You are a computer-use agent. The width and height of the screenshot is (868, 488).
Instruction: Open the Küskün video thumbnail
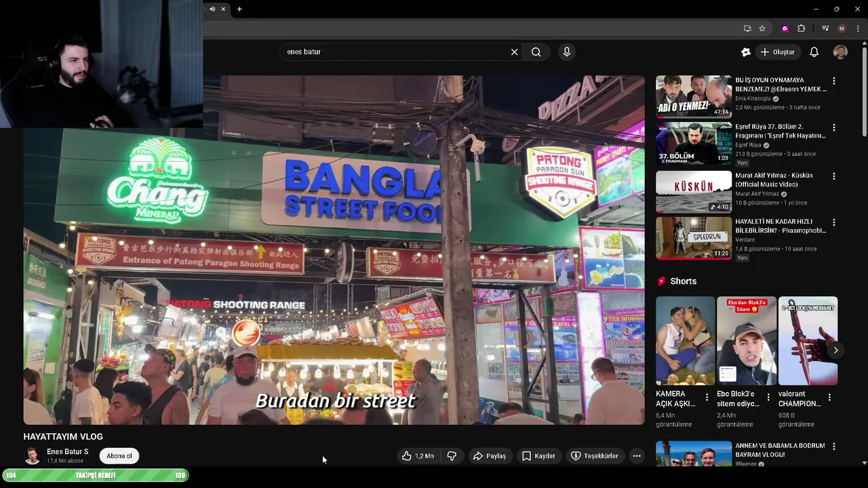[x=694, y=192]
